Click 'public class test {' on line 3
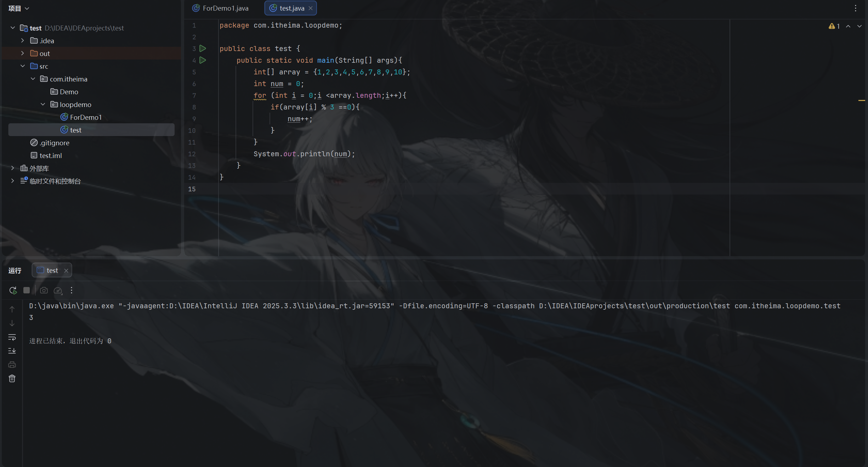 pos(260,49)
